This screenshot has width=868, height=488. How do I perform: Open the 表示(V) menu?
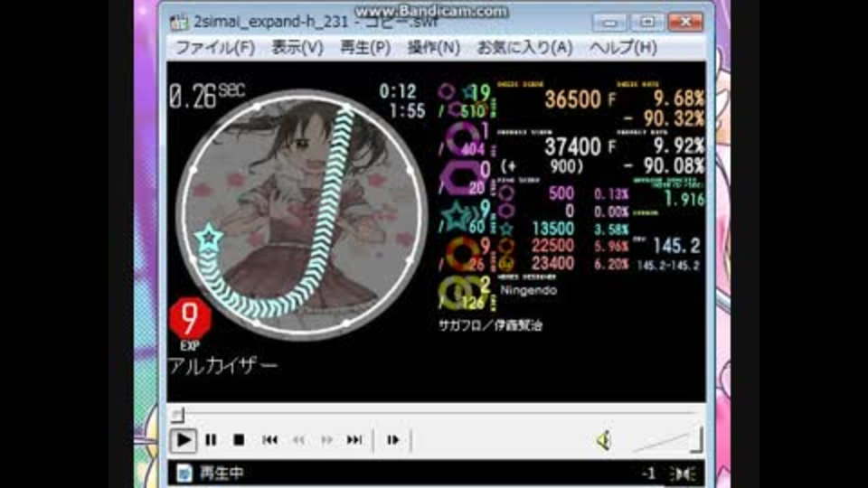pos(297,48)
